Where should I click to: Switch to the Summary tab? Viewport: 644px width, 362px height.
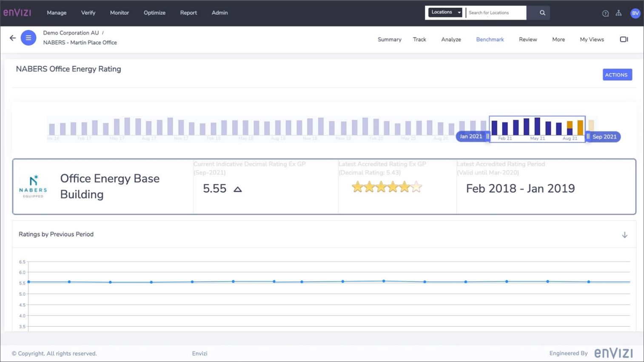point(390,40)
